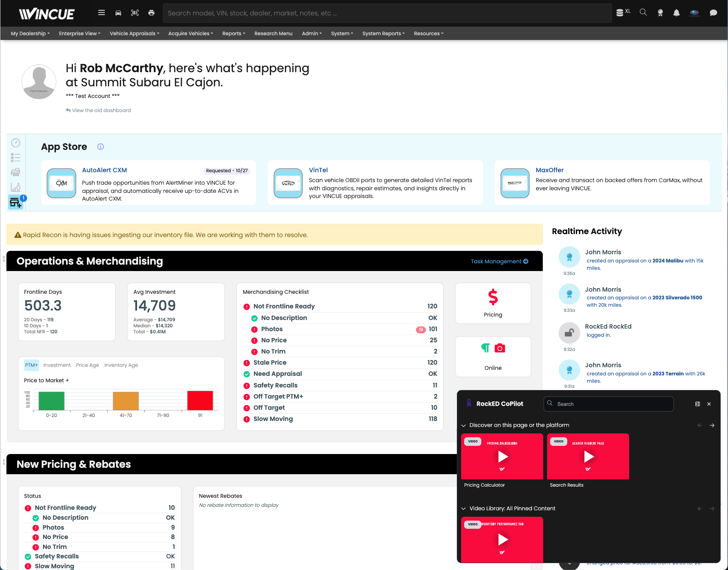Screen dimensions: 728x570
Task: Switch to the Inventory Age tab
Action: click(x=121, y=365)
